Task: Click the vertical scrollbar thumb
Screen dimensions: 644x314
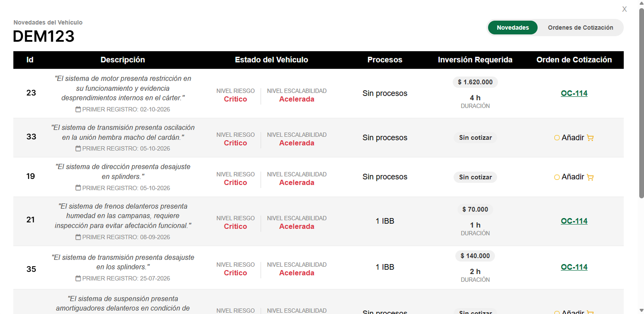Action: (641, 103)
